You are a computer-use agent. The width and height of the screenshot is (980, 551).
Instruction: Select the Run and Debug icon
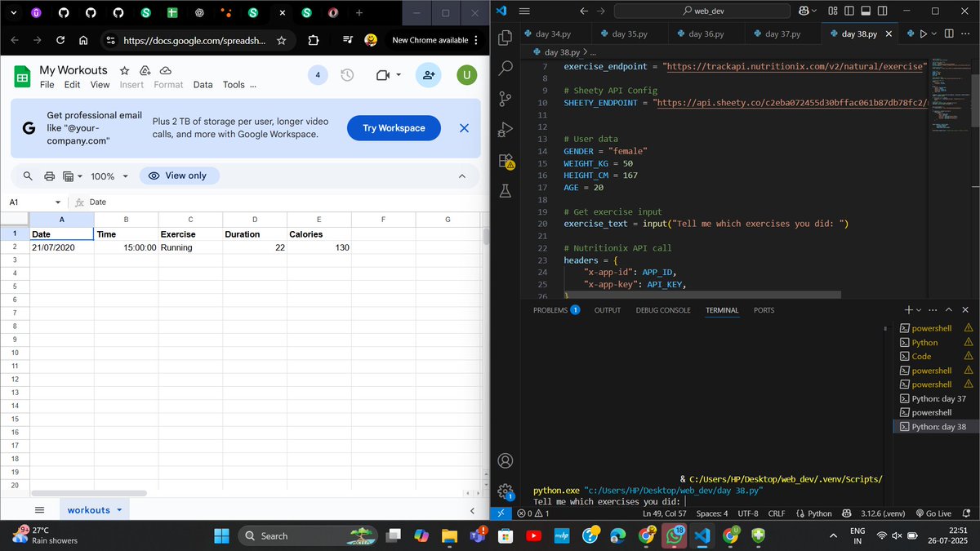click(505, 129)
